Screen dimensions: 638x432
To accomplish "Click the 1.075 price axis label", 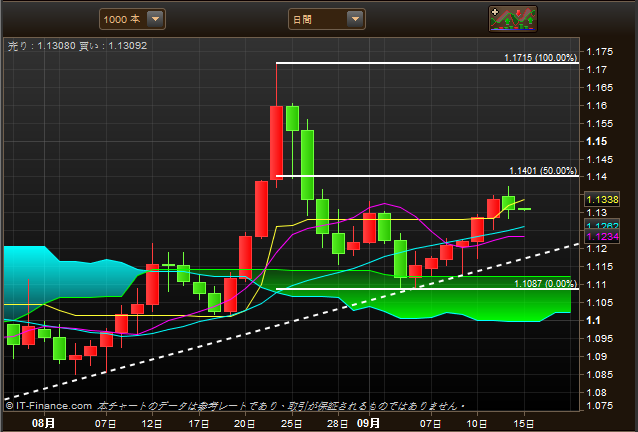I will point(599,406).
